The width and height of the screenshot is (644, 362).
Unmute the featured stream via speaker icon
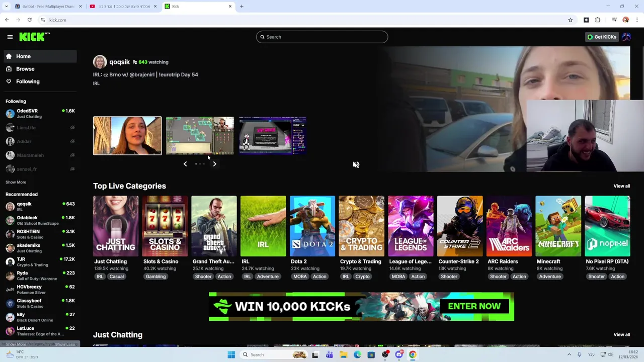tap(356, 164)
